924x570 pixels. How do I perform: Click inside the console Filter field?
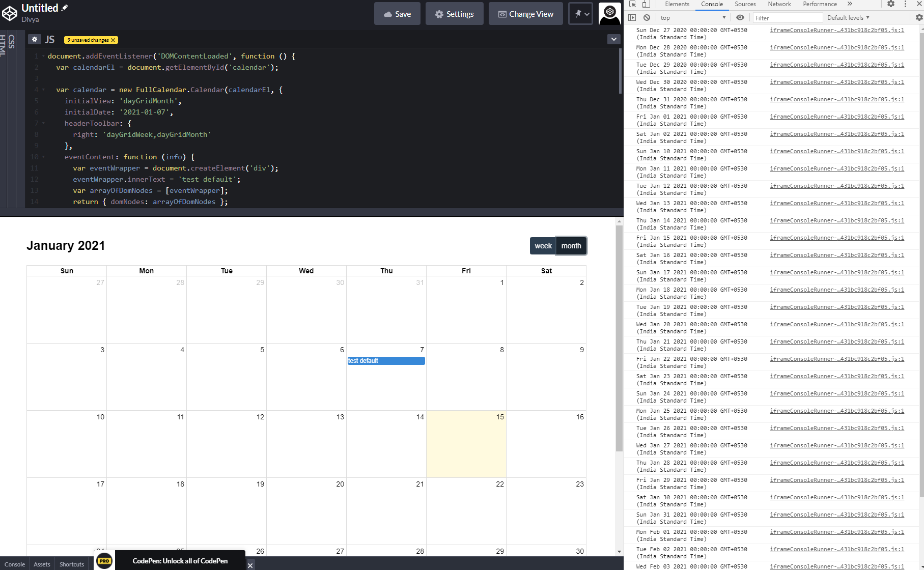point(787,17)
